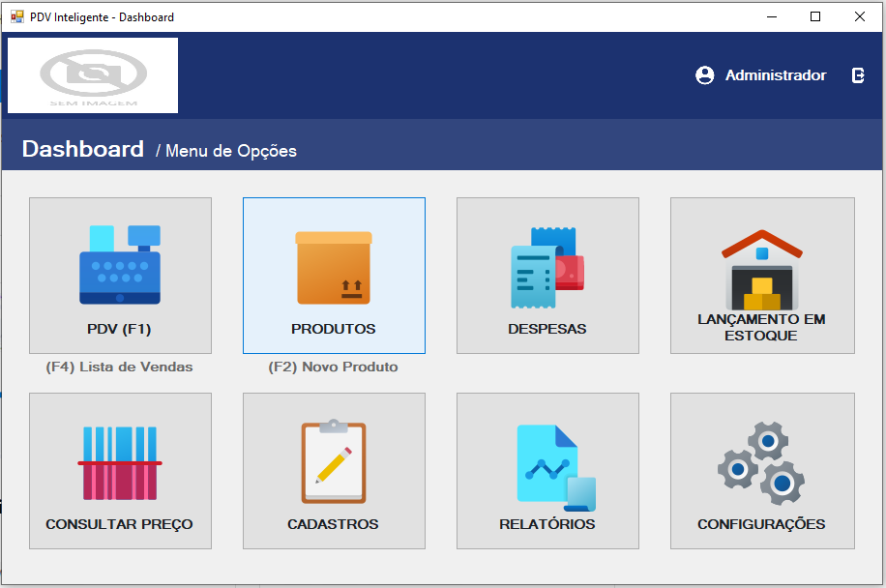This screenshot has height=588, width=886.
Task: Click the Administrador username label
Action: tap(776, 75)
